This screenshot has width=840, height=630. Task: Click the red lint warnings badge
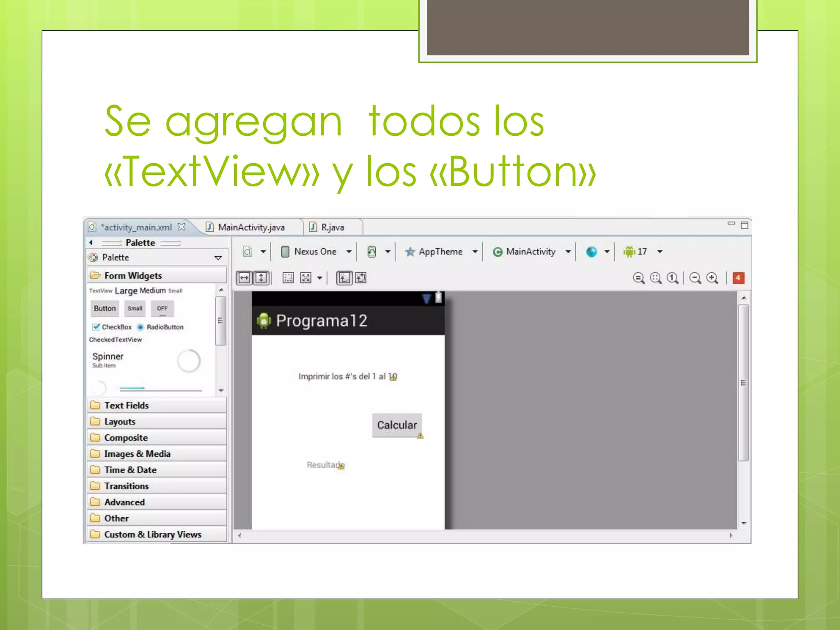738,278
